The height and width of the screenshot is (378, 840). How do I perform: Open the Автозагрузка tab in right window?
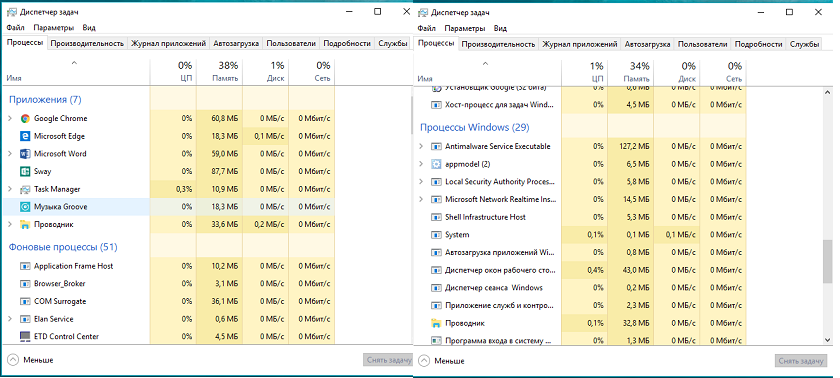[x=648, y=44]
